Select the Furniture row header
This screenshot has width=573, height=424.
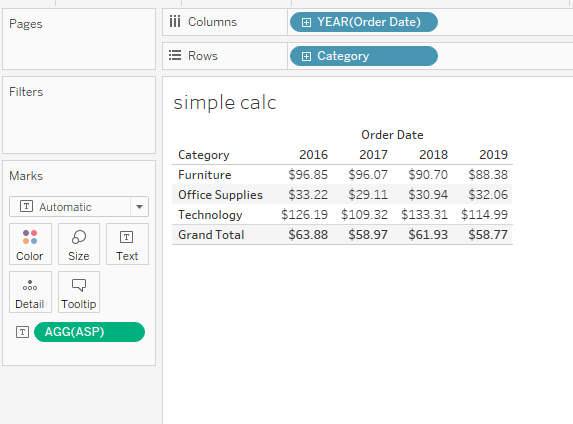(205, 175)
